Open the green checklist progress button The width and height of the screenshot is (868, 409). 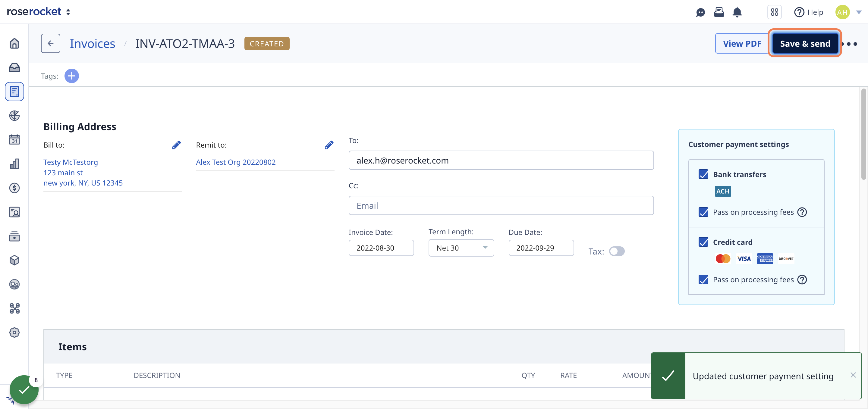24,390
